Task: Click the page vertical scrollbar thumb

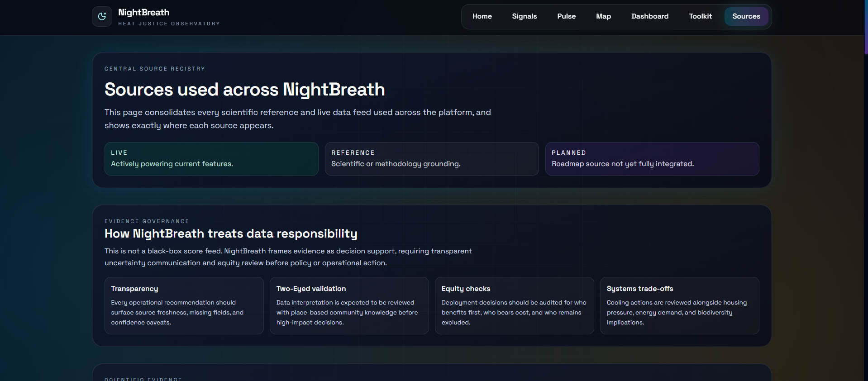Action: click(x=866, y=27)
